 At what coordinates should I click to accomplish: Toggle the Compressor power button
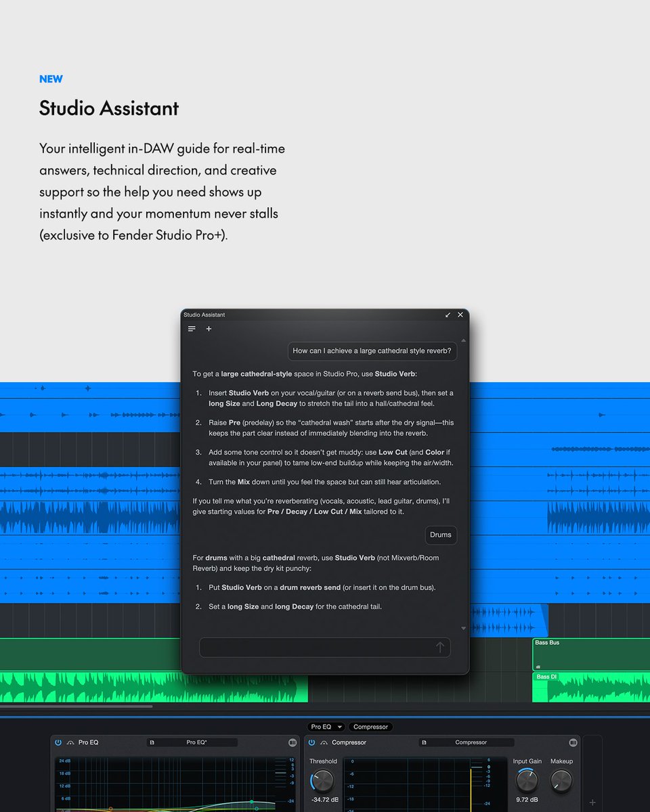coord(311,742)
